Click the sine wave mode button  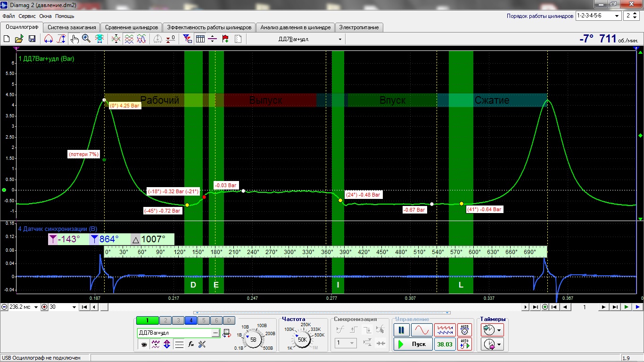[422, 330]
